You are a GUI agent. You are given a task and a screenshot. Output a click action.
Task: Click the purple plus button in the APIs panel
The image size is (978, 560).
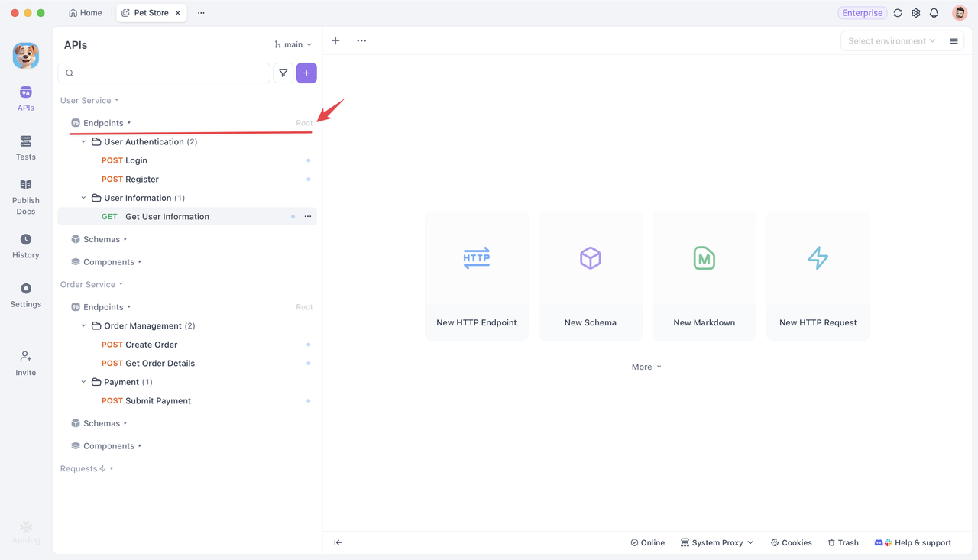(x=306, y=73)
